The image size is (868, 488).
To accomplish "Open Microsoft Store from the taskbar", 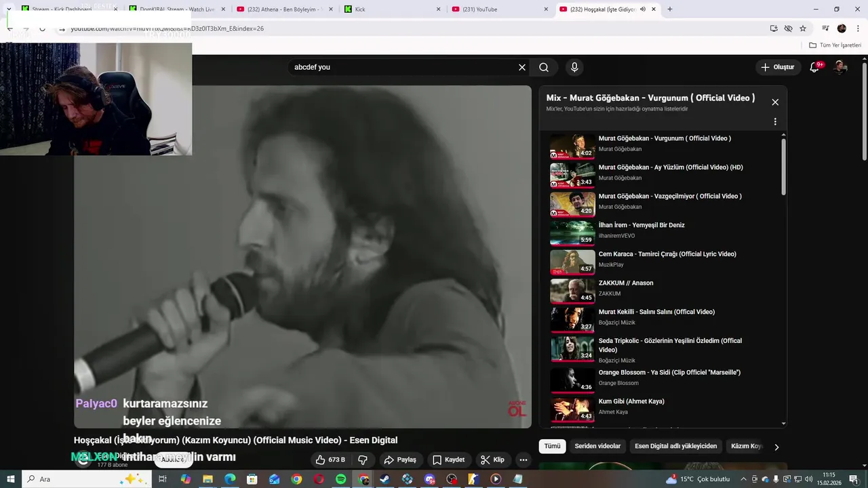I will [252, 479].
